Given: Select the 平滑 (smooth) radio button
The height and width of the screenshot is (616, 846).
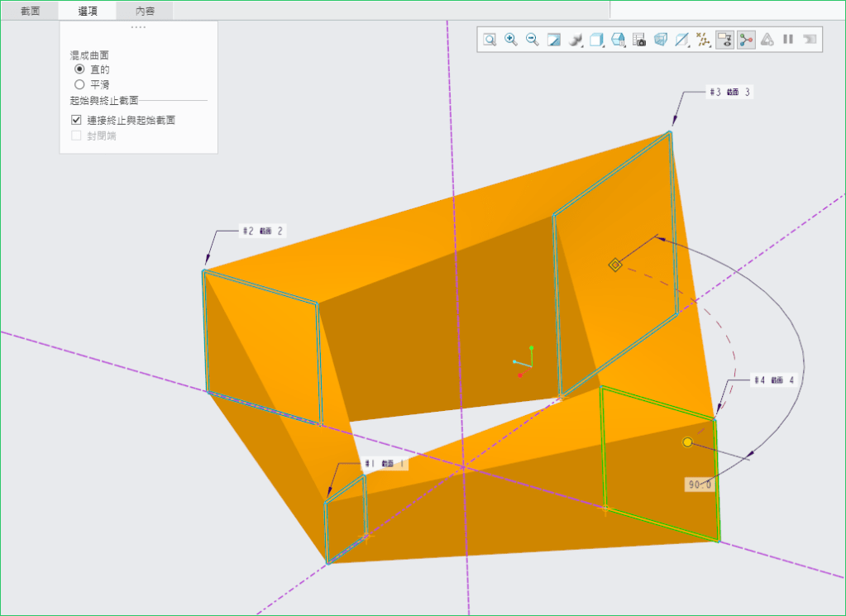Looking at the screenshot, I should (x=80, y=84).
